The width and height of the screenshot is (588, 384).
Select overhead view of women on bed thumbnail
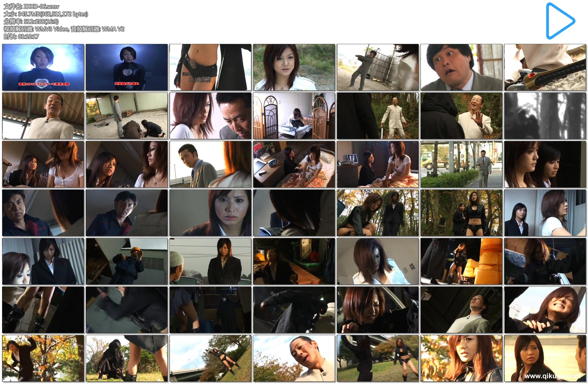[x=294, y=164]
